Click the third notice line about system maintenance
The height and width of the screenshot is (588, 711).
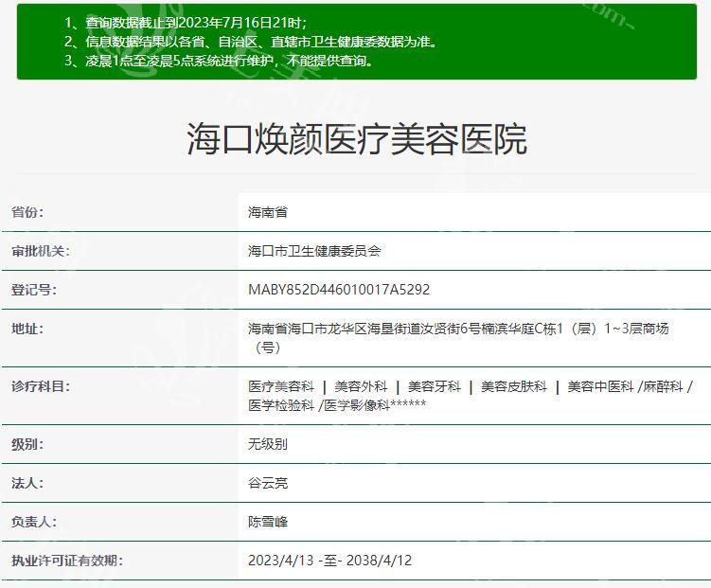tap(218, 61)
